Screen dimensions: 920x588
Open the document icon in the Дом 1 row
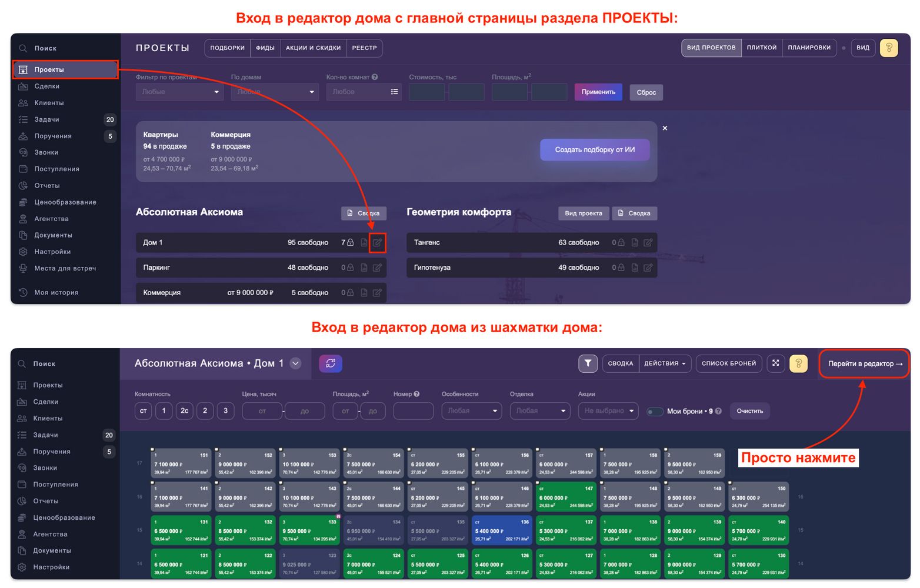[x=364, y=242]
